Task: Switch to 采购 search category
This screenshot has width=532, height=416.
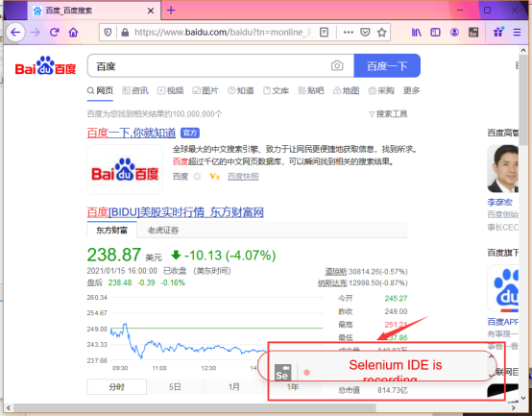Action: 381,90
